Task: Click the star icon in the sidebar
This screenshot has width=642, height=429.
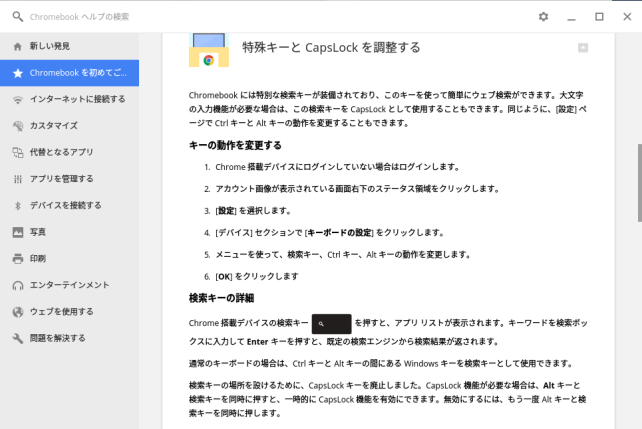Action: [x=18, y=73]
